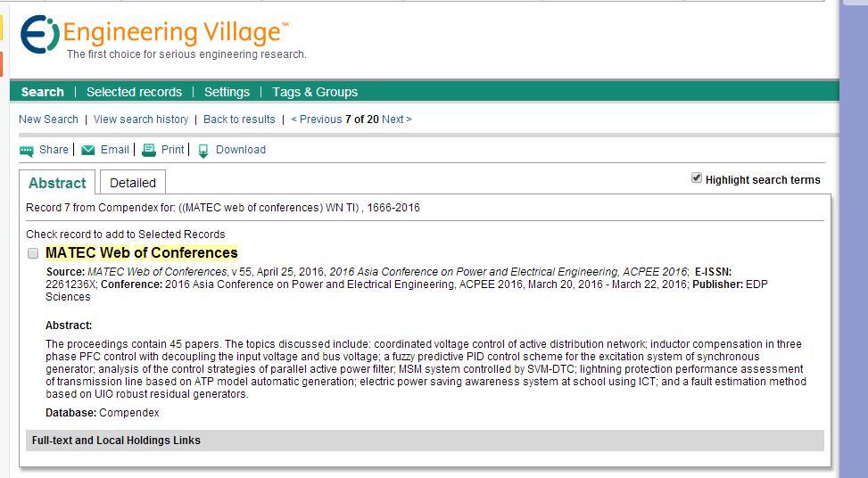
Task: Open Tags & Groups menu item
Action: tap(315, 92)
